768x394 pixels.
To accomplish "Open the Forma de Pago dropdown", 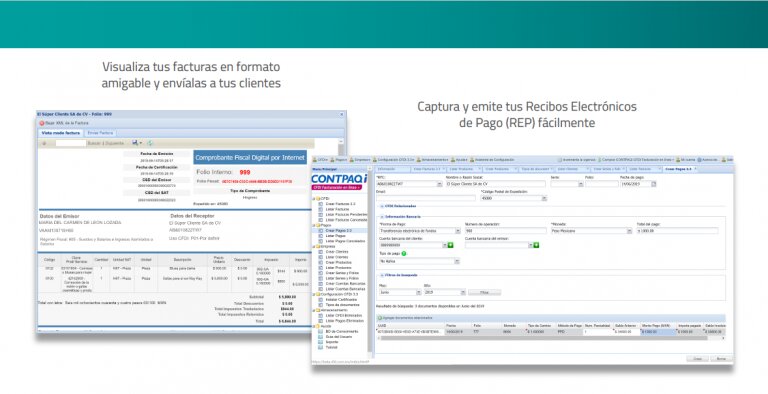I will pyautogui.click(x=457, y=231).
